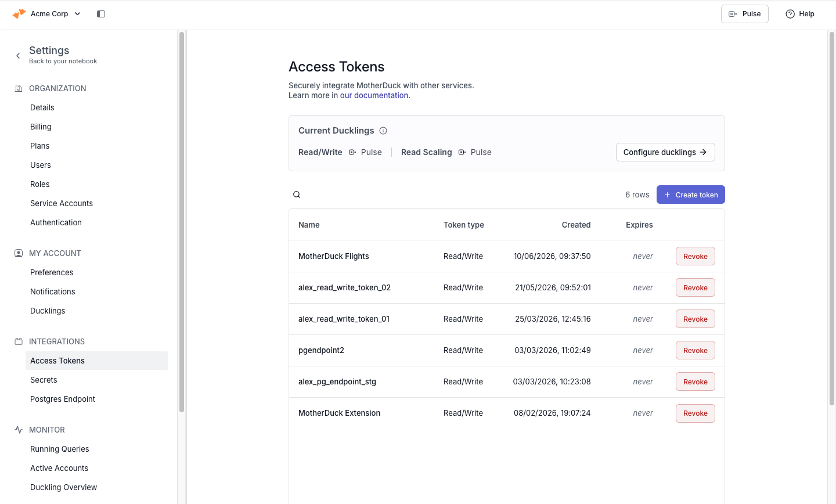
Task: Sort by the Token type column header
Action: tap(463, 225)
